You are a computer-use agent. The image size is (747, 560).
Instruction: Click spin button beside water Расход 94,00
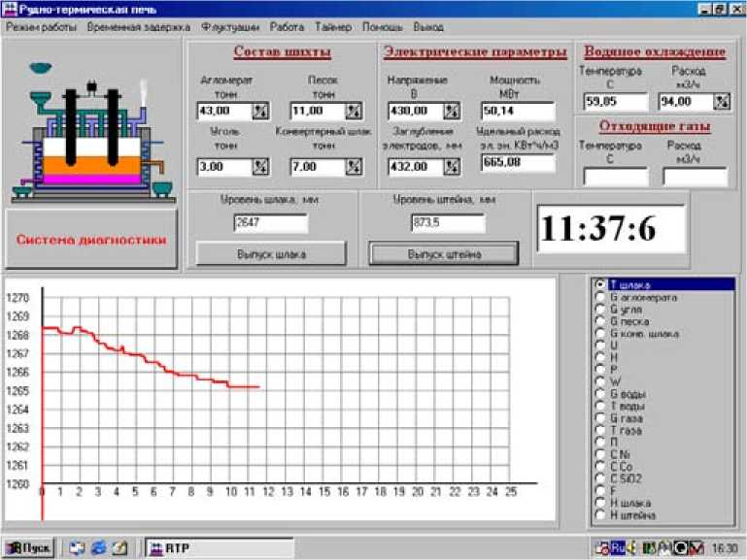coord(721,100)
